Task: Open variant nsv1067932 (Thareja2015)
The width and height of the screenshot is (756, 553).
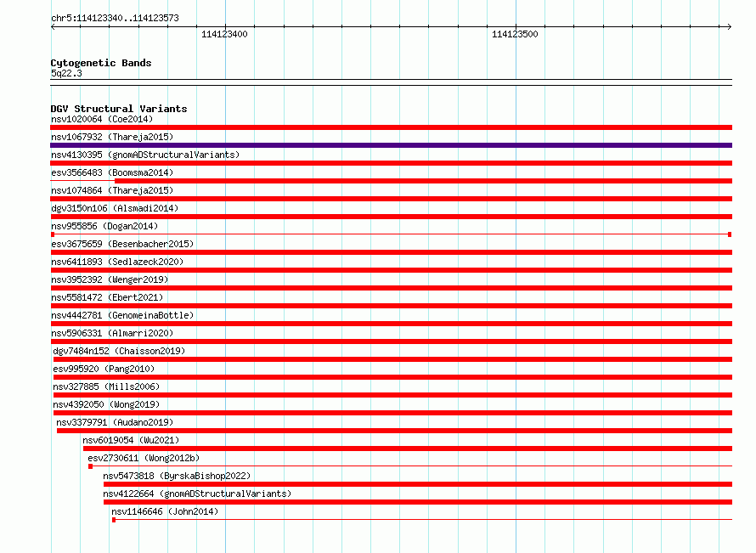Action: pyautogui.click(x=112, y=137)
